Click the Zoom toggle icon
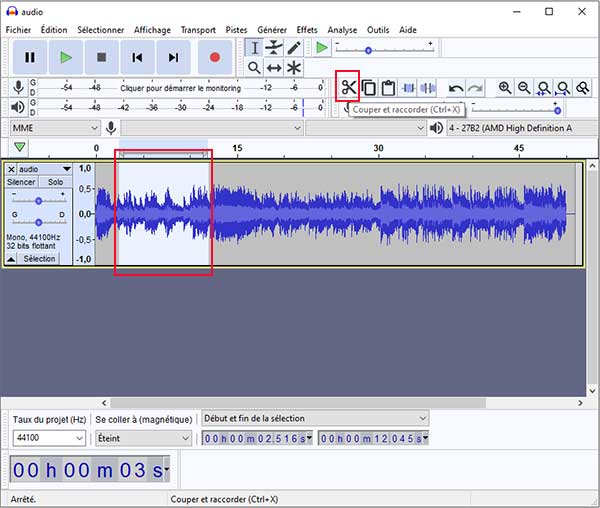This screenshot has height=508, width=600. pos(583,88)
